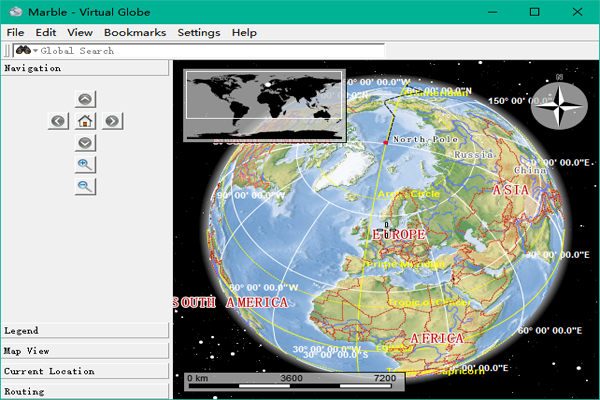The width and height of the screenshot is (600, 400).
Task: Collapse the Navigation panel header
Action: click(85, 68)
